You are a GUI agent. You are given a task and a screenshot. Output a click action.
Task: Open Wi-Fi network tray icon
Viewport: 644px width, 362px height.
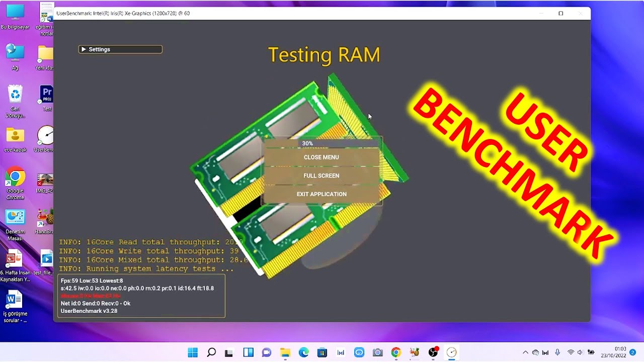(x=571, y=352)
